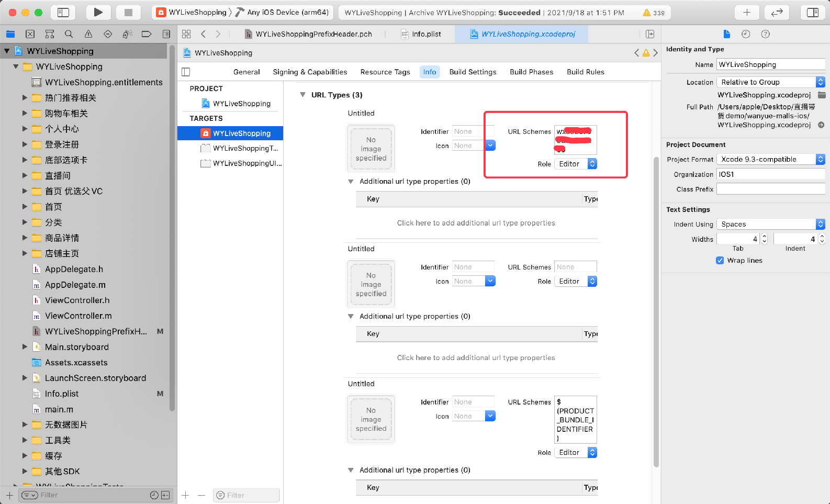Select AppDelegate.m in the navigator
This screenshot has height=504, width=830.
[75, 285]
